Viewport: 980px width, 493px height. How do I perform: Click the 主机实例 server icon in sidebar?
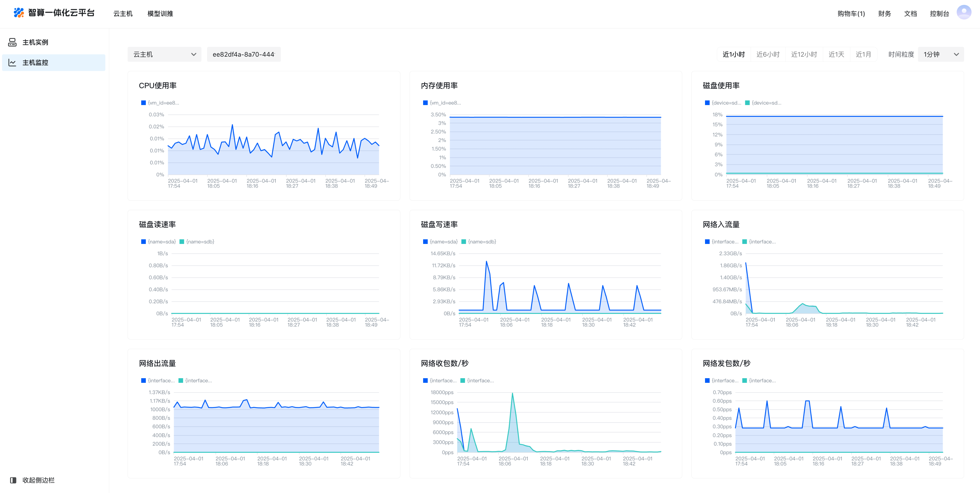pyautogui.click(x=12, y=42)
